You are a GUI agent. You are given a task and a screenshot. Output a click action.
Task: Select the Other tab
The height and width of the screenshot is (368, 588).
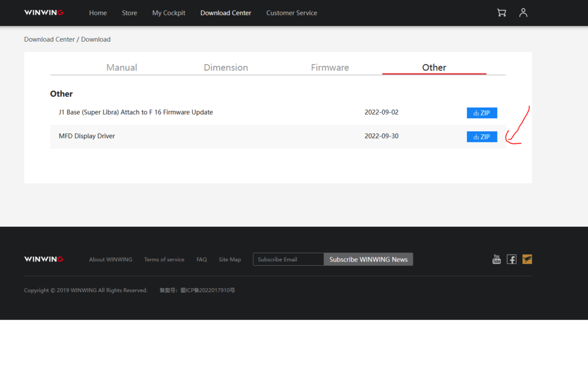(434, 68)
